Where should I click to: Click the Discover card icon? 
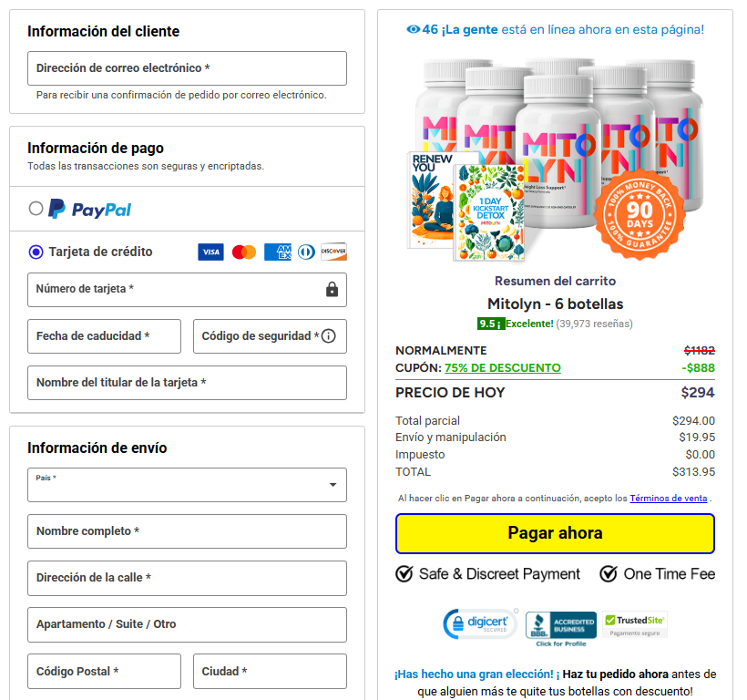click(x=333, y=252)
